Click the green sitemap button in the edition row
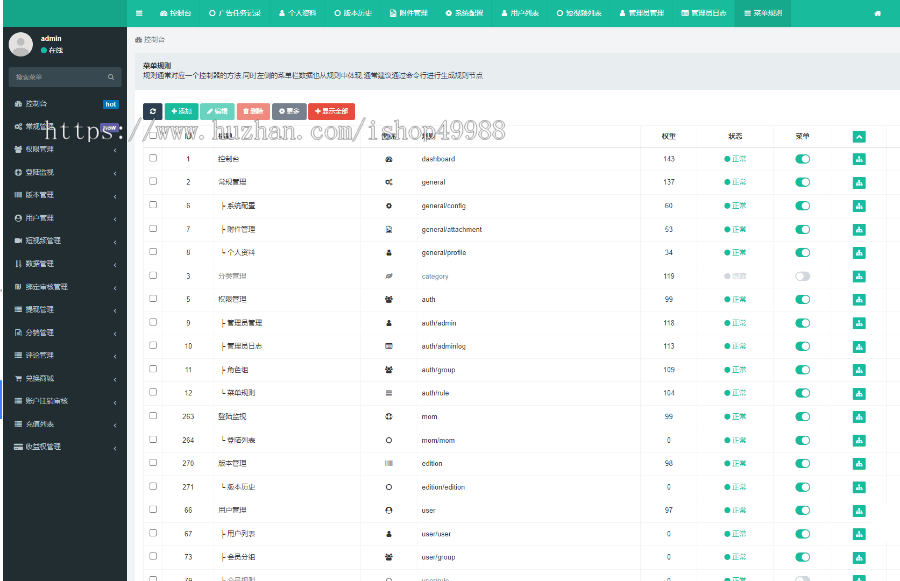 coord(859,464)
